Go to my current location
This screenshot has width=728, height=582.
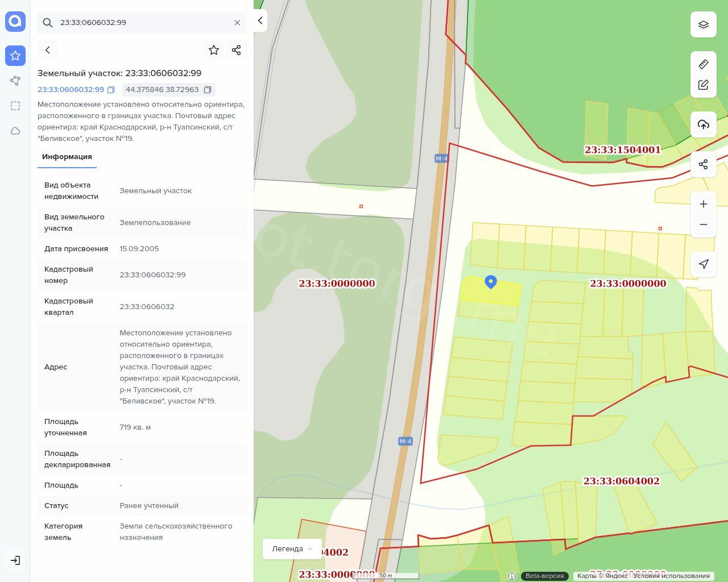[x=703, y=264]
